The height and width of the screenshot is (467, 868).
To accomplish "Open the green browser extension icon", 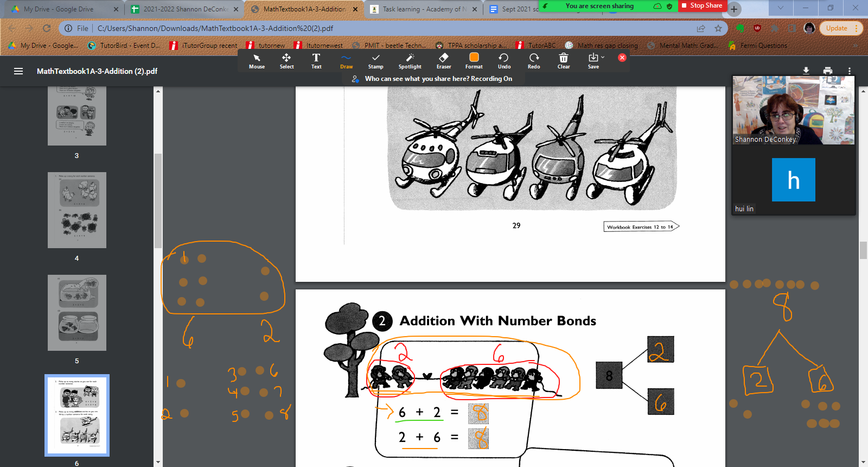I will pyautogui.click(x=740, y=28).
